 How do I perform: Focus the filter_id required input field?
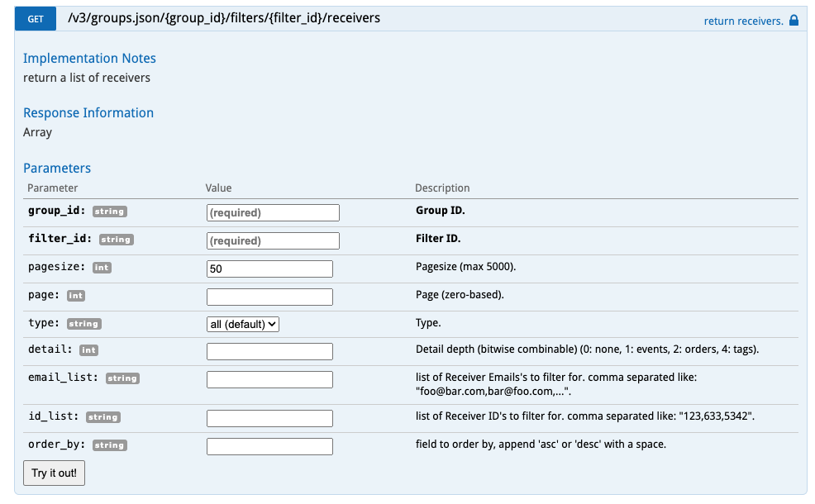tap(273, 240)
